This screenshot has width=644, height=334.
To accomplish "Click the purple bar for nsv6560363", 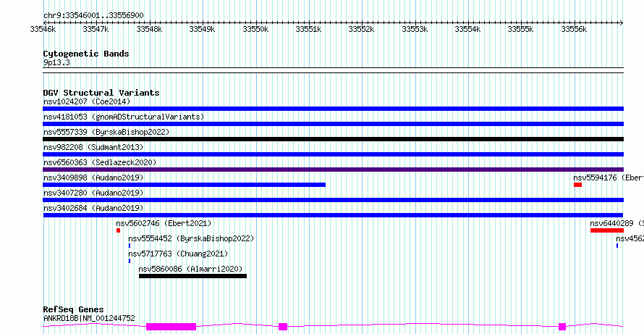I will click(x=333, y=170).
